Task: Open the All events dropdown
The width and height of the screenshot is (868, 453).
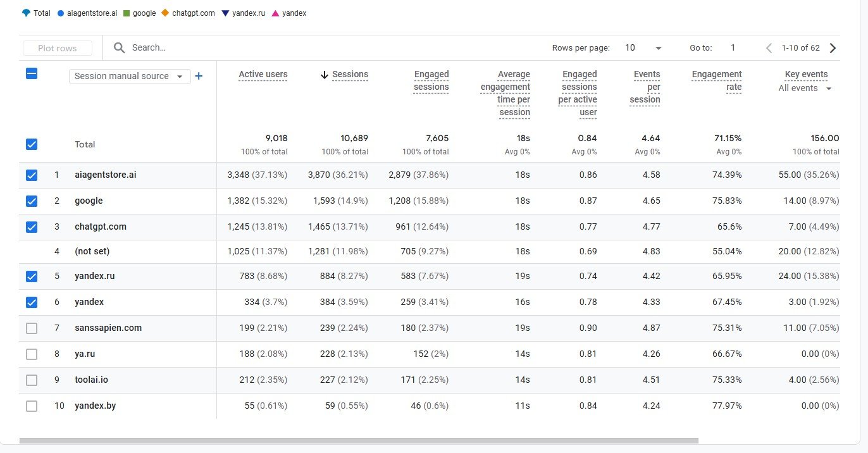Action: (805, 89)
